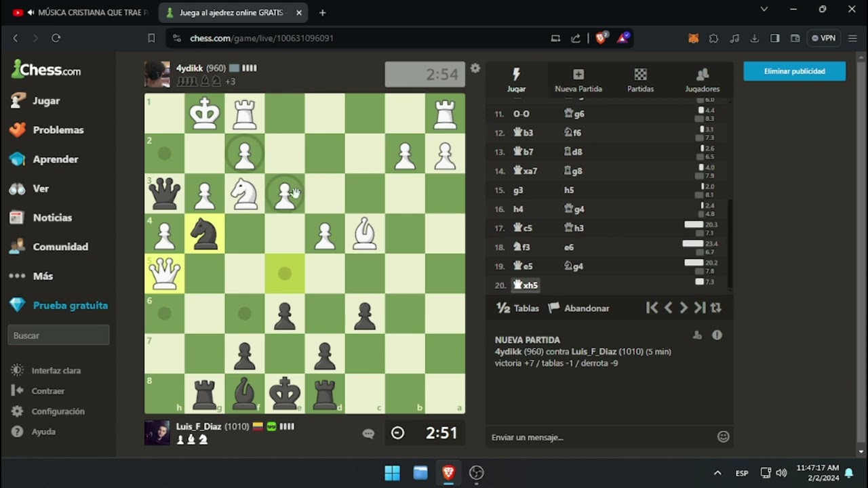Open the emoji picker in chat
The image size is (868, 488).
click(x=723, y=437)
